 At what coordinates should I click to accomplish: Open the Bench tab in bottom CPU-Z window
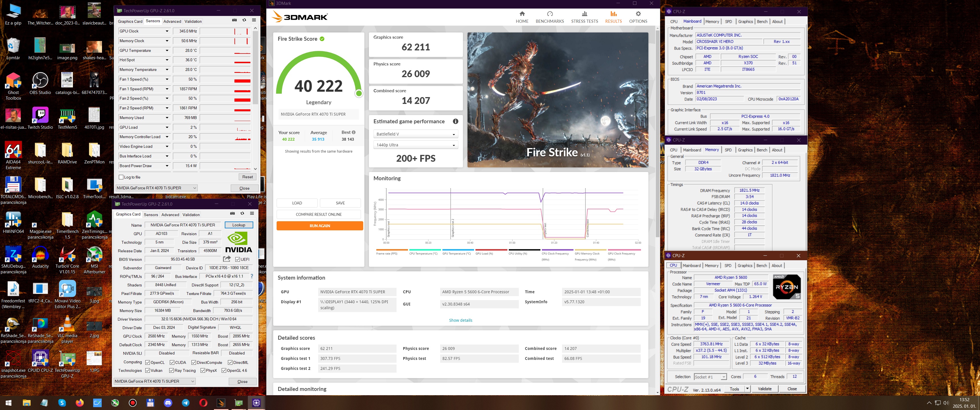point(761,265)
